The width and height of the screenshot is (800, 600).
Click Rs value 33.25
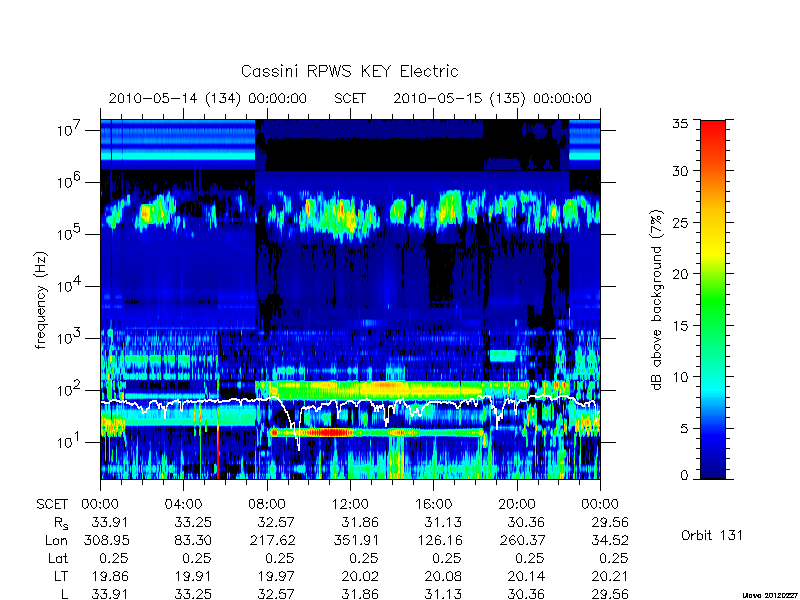(193, 522)
